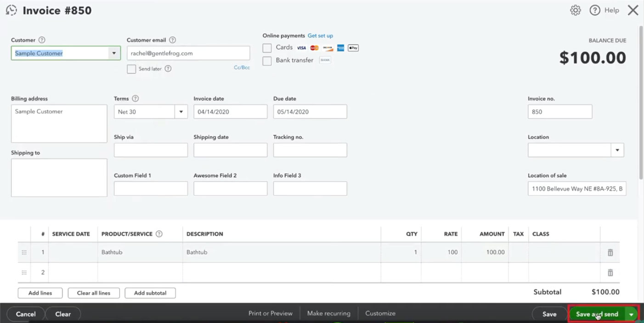Expand the Customer dropdown arrow
The height and width of the screenshot is (323, 644).
[114, 53]
